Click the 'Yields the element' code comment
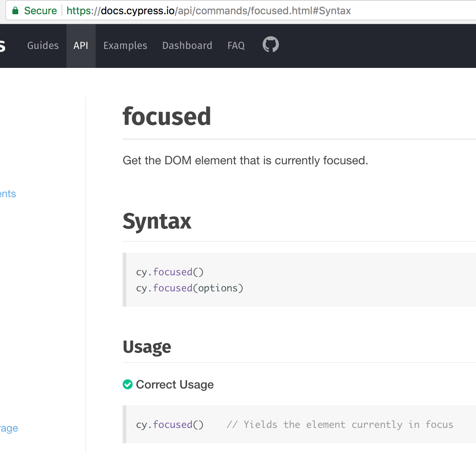476x452 pixels. (x=340, y=425)
